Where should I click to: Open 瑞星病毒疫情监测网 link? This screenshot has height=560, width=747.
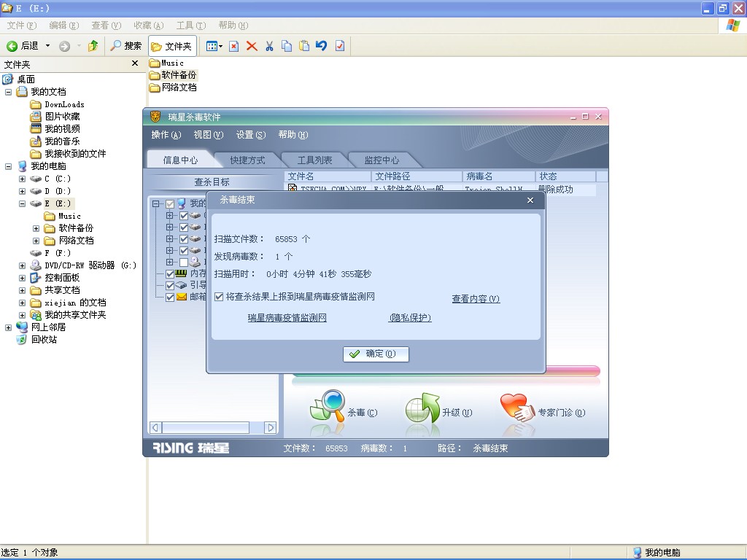tap(287, 318)
